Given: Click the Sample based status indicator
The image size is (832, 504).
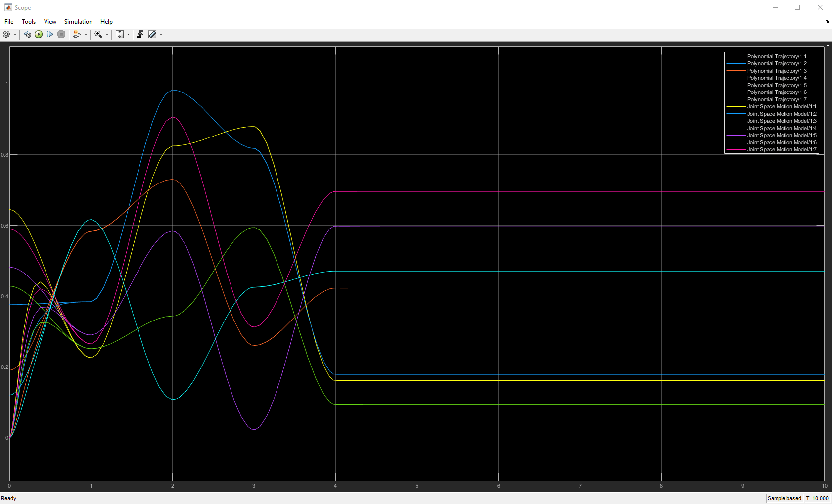Looking at the screenshot, I should coord(784,498).
